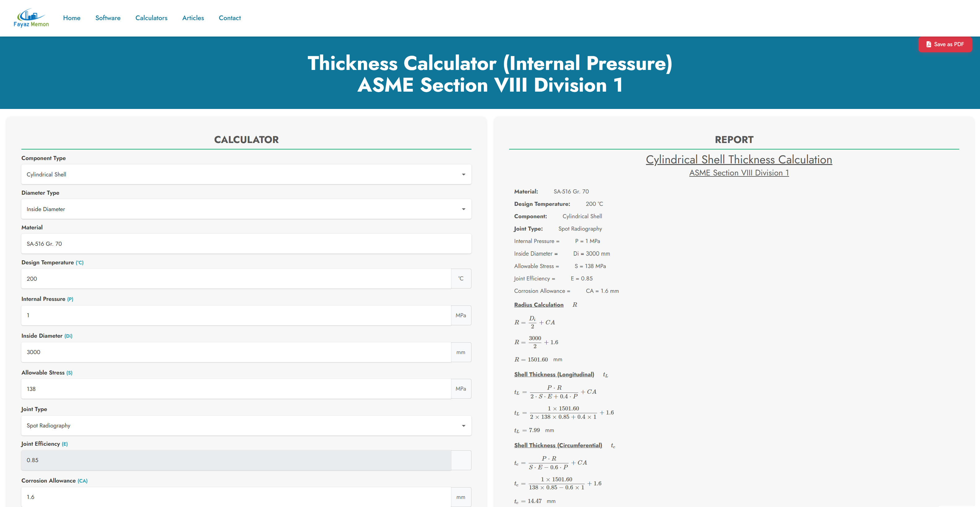Screen dimensions: 980x507
Task: Click the grayed Joint Efficiency field
Action: click(236, 460)
